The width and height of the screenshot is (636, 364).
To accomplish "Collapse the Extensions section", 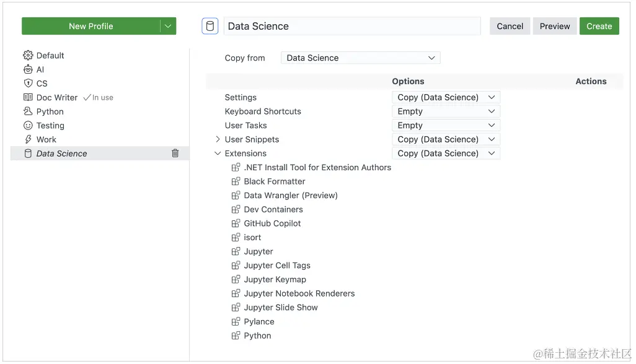I will [218, 154].
